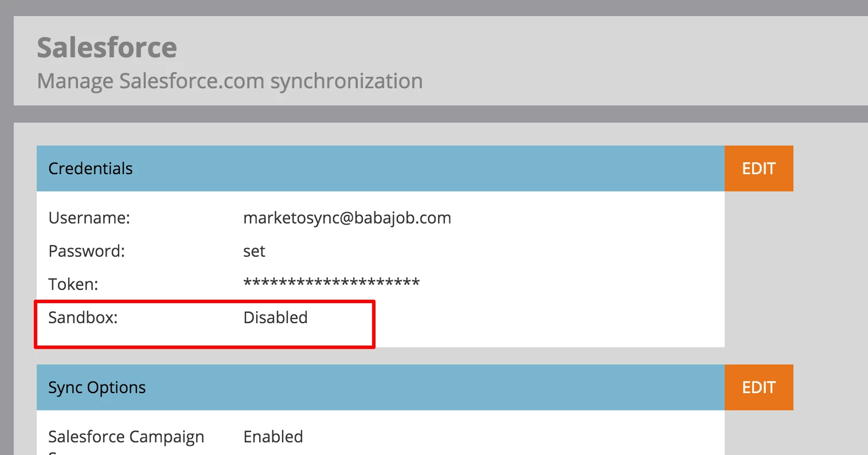Click the Sandbox value 'Disabled'
Screen dimensions: 868x455
coord(275,317)
